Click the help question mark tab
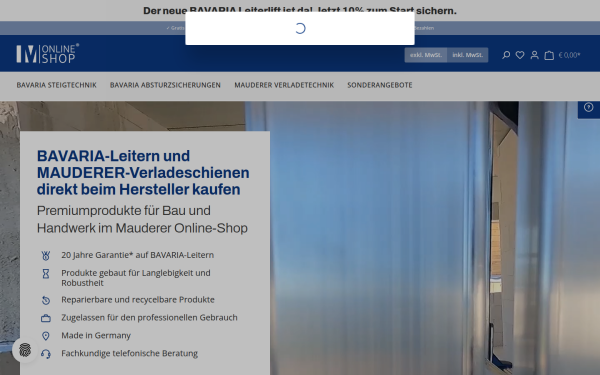Screen dimensions: 600x375 click(589, 108)
